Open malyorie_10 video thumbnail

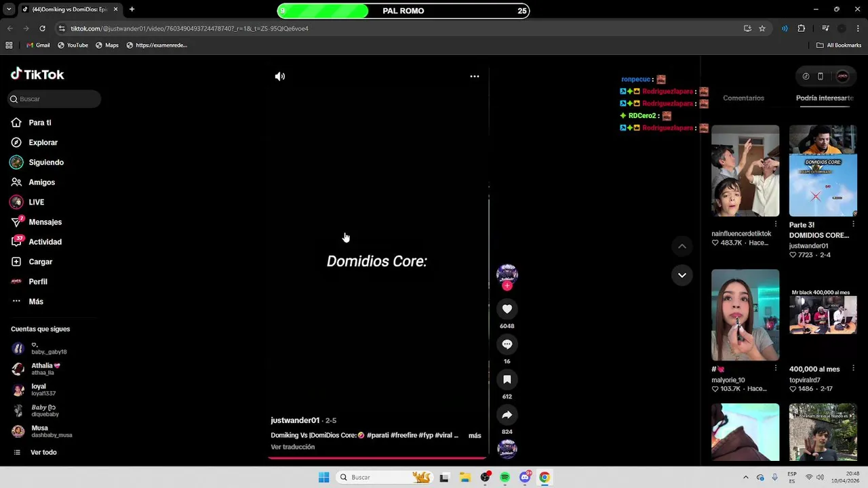pos(745,315)
